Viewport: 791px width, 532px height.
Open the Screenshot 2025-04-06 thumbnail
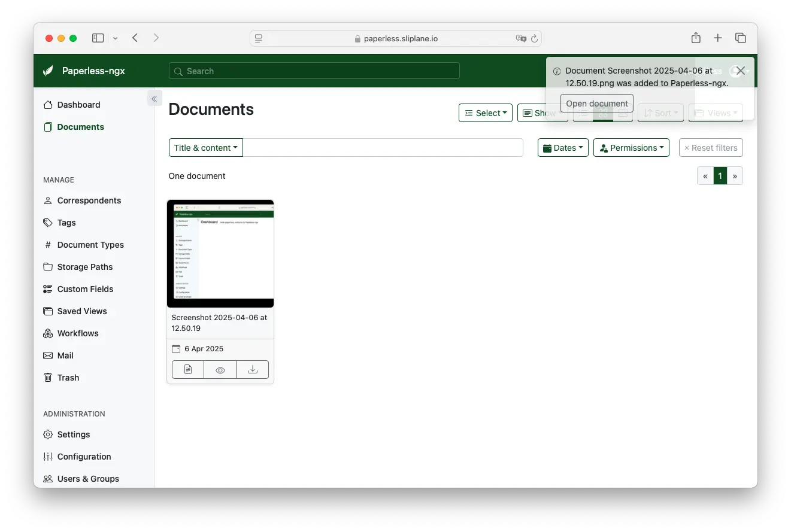[x=220, y=253]
